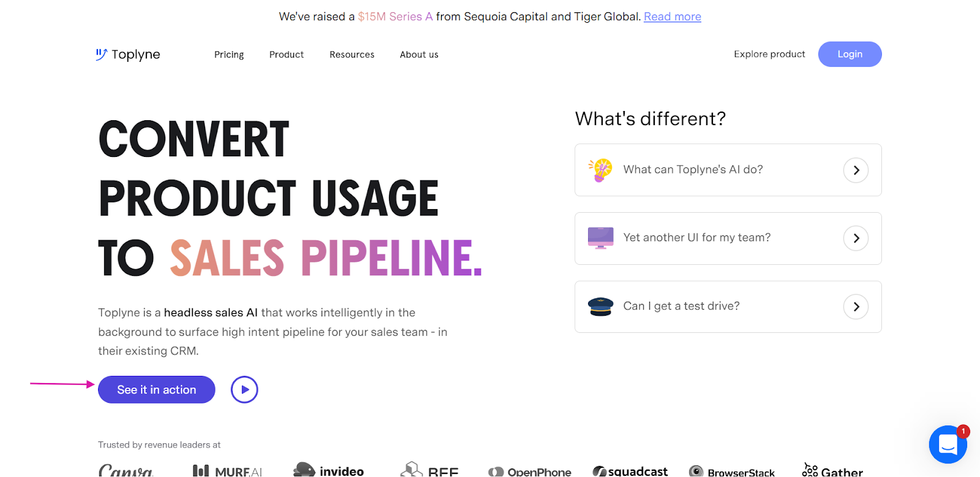Image resolution: width=980 pixels, height=477 pixels.
Task: Click the lightbulb icon in AI card
Action: coord(601,170)
